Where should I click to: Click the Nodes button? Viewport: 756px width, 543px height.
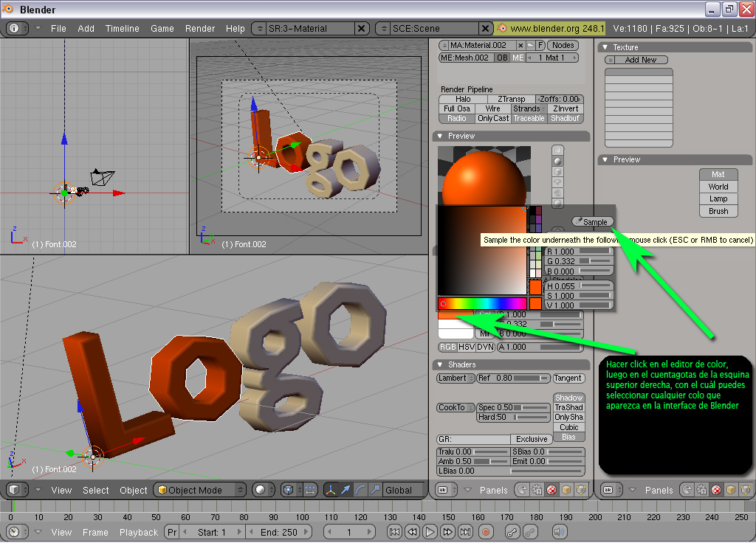[x=563, y=45]
